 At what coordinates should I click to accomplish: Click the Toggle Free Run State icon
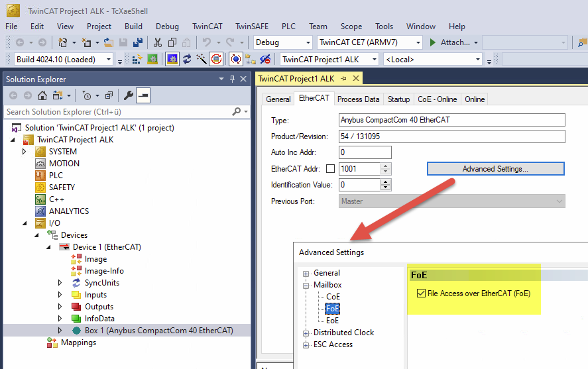(216, 59)
